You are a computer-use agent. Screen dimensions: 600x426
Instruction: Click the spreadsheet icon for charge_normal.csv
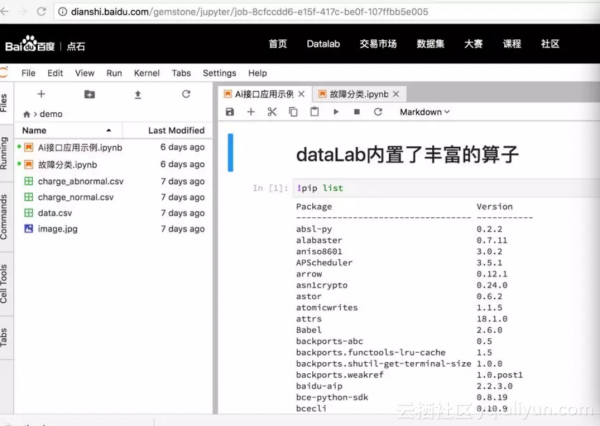click(x=29, y=197)
